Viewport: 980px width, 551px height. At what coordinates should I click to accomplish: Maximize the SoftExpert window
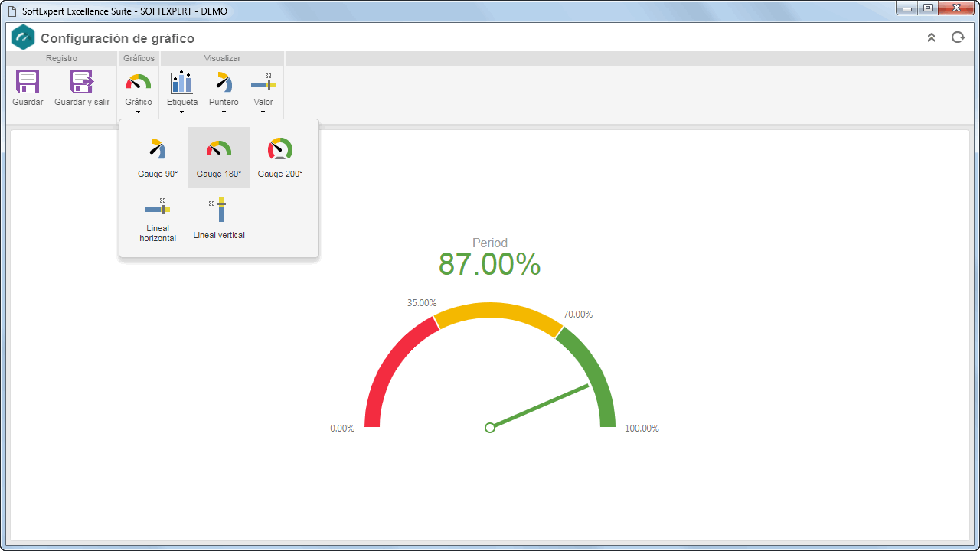pyautogui.click(x=927, y=8)
